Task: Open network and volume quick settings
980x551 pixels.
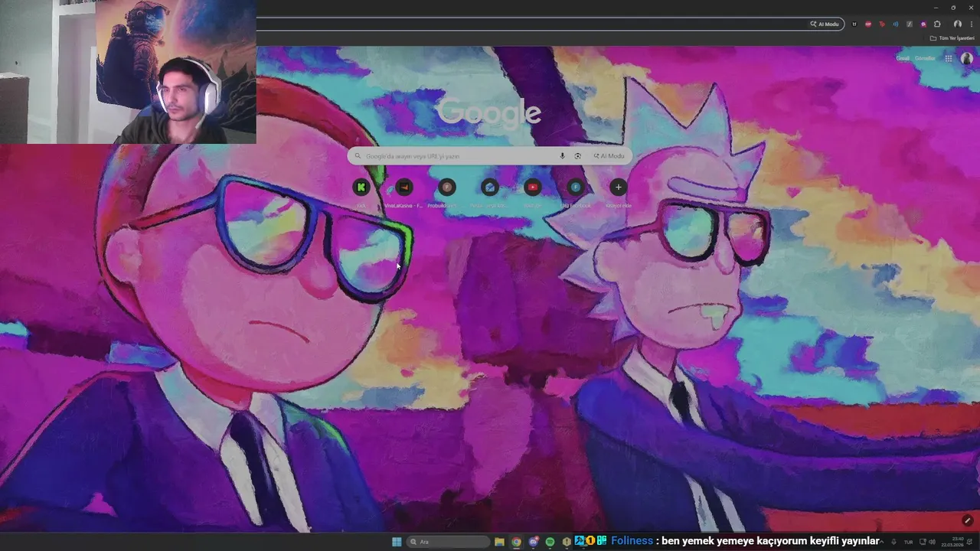Action: pyautogui.click(x=927, y=542)
